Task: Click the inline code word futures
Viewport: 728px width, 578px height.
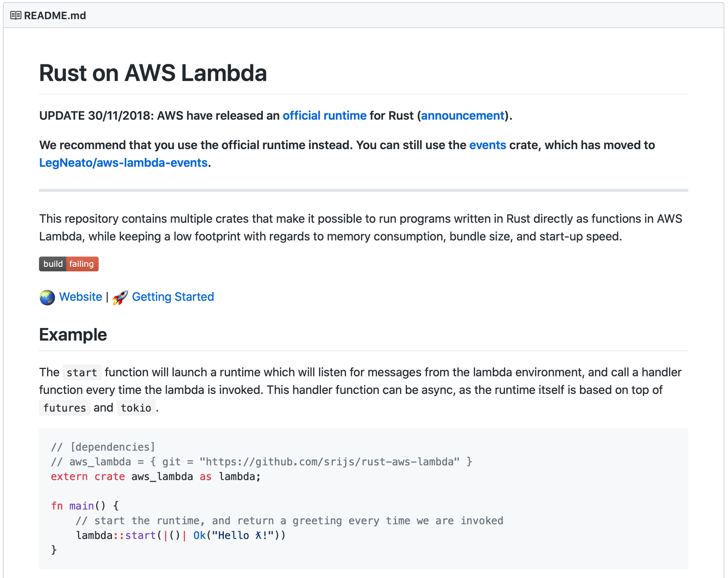Action: [65, 408]
